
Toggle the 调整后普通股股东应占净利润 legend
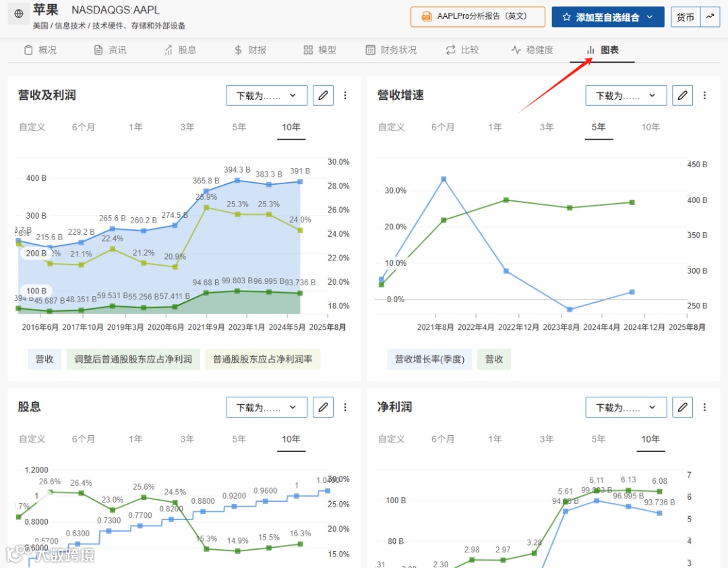tap(133, 360)
